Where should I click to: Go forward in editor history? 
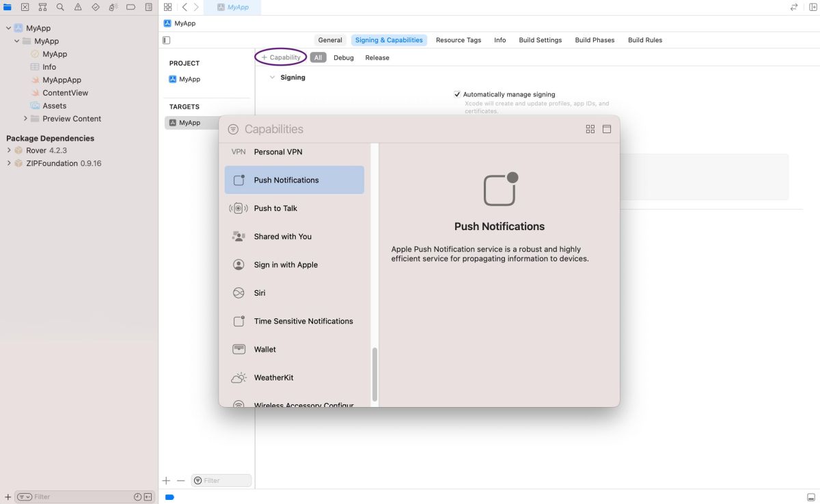(196, 7)
